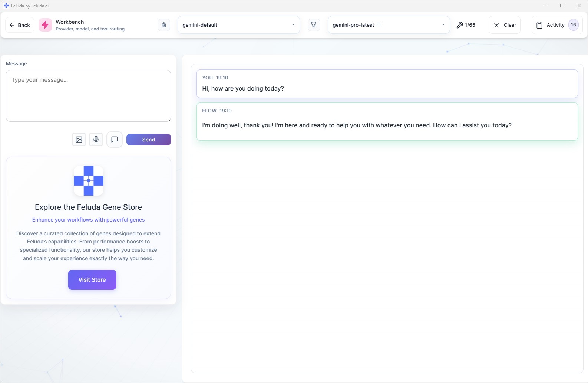Viewport: 588px width, 383px height.
Task: Click the Feluda Gene Store logo
Action: (x=89, y=181)
